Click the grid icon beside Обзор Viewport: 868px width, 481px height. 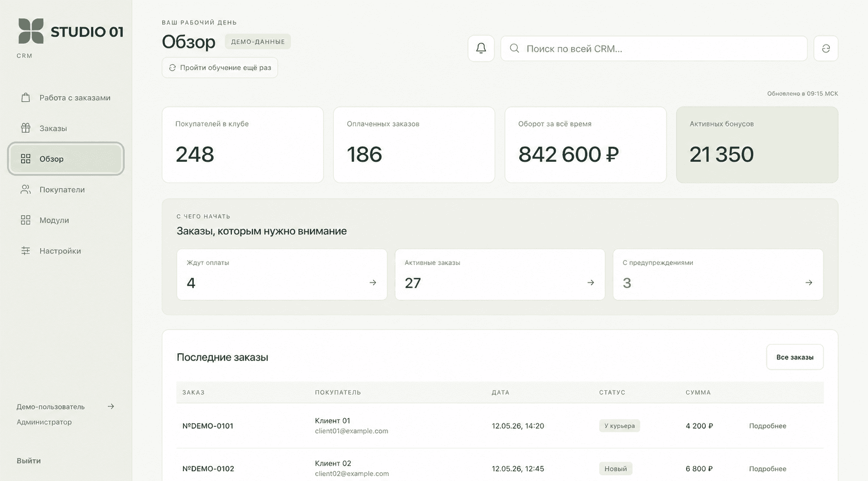pyautogui.click(x=25, y=159)
